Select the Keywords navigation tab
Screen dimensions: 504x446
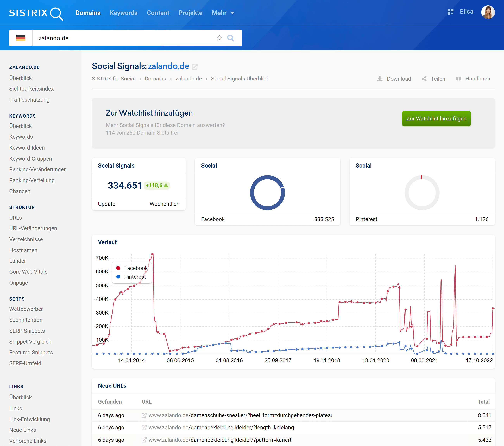123,13
